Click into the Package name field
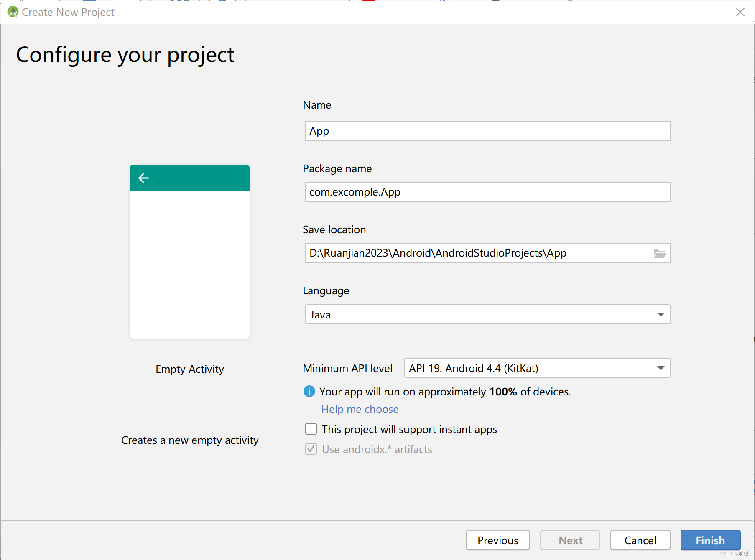 [x=487, y=192]
